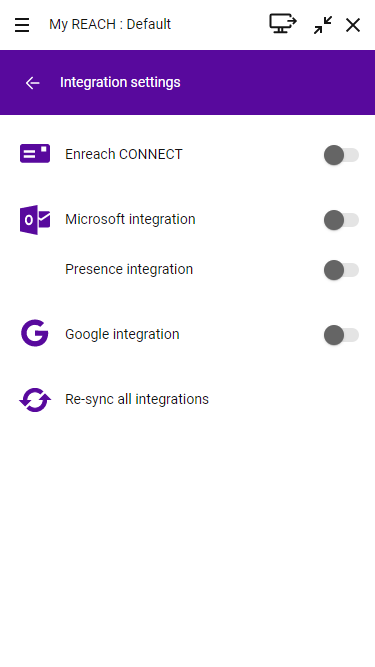Select the Microsoft integration label
Viewport: 375px width, 667px height.
coord(130,219)
